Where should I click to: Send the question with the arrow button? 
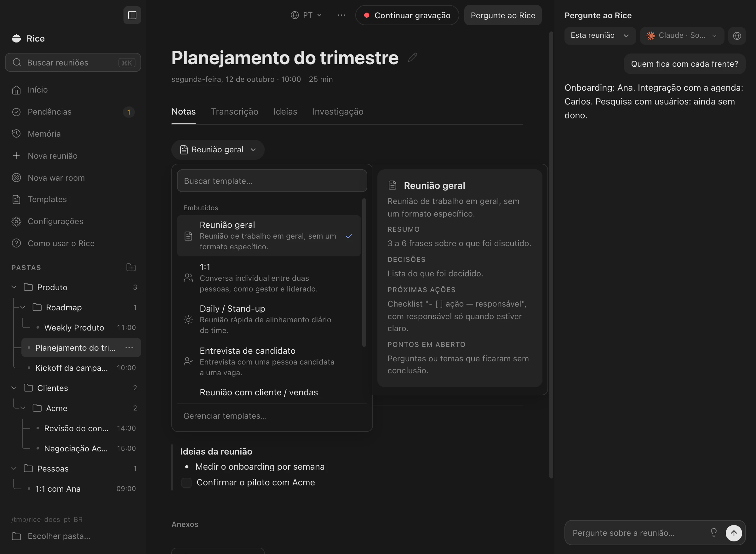pos(734,533)
